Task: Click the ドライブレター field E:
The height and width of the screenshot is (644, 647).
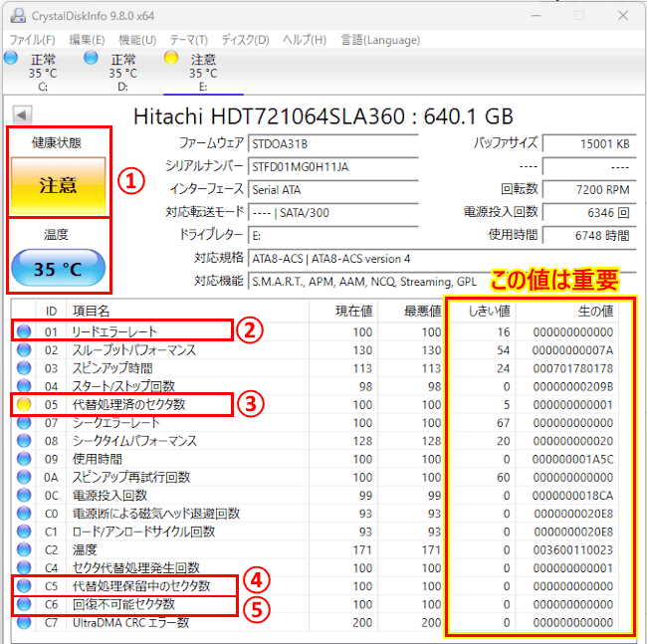Action: (333, 236)
